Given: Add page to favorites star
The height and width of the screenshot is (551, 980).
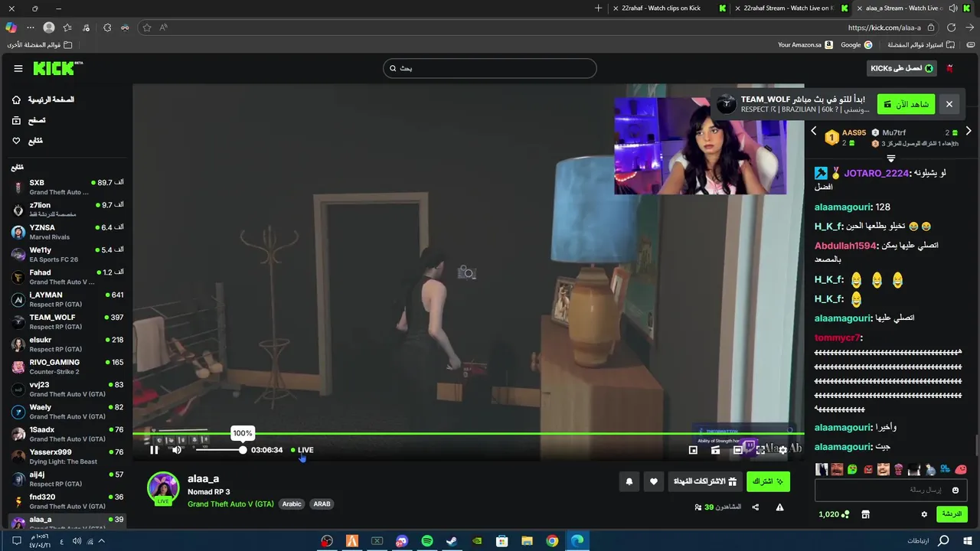Looking at the screenshot, I should (146, 28).
